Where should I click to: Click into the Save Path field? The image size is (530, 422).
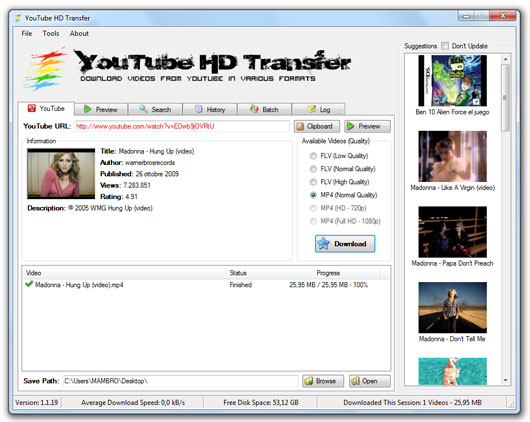[x=180, y=381]
